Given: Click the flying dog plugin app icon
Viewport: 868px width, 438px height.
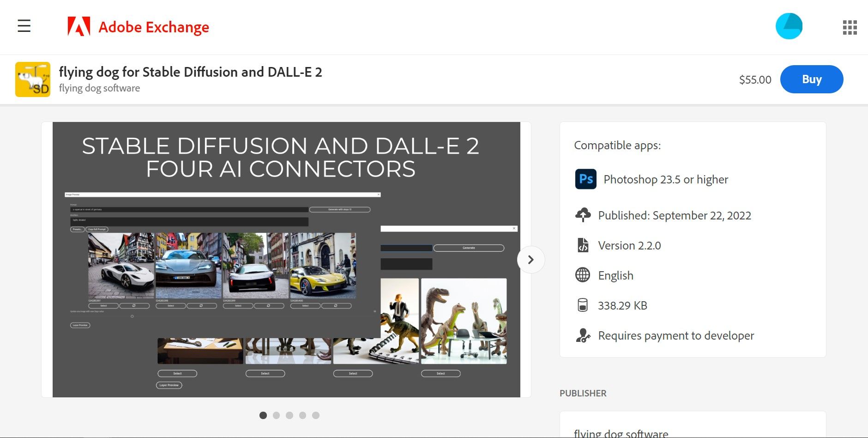Looking at the screenshot, I should click(32, 79).
